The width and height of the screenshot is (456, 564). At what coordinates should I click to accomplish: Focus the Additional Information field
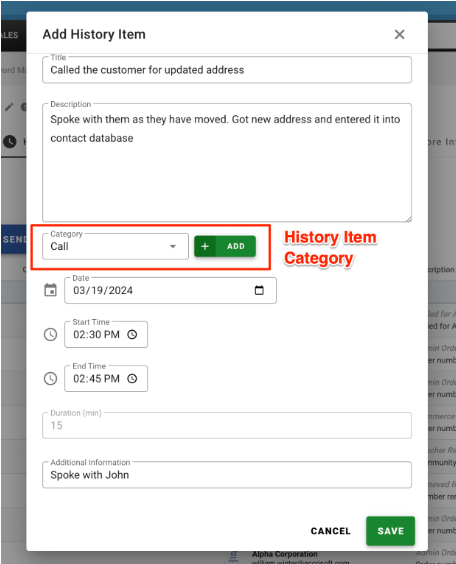227,475
